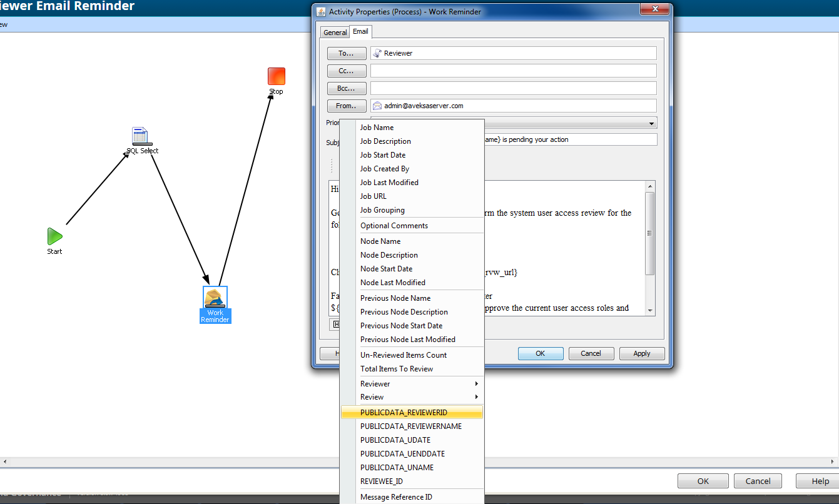The image size is (839, 504).
Task: Open the Priority dropdown arrow
Action: tap(653, 123)
